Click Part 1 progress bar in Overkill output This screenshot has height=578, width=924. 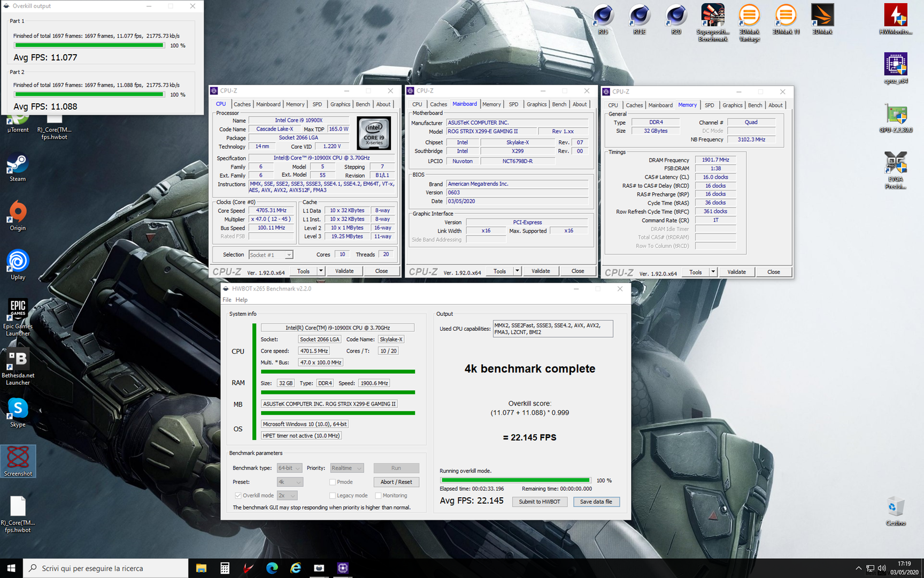point(89,45)
